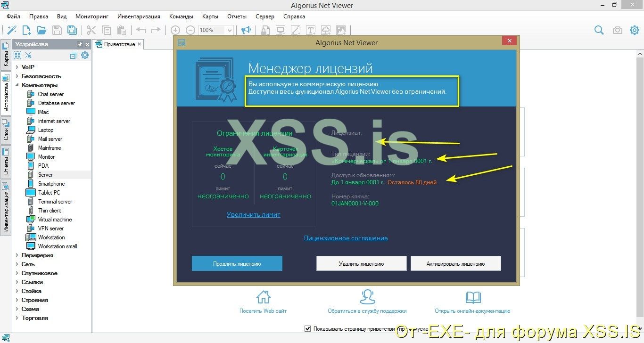Open the Справка menu
The width and height of the screenshot is (644, 343).
pyautogui.click(x=294, y=16)
